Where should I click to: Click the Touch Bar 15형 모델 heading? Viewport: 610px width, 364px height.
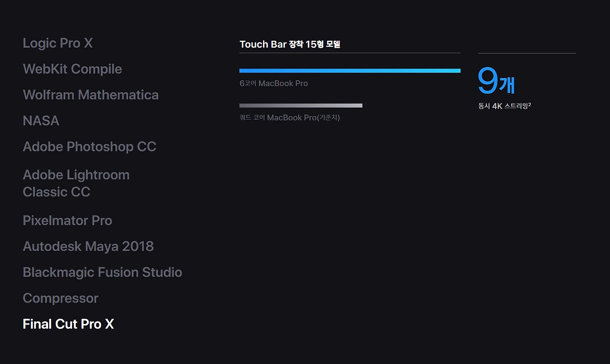[290, 44]
